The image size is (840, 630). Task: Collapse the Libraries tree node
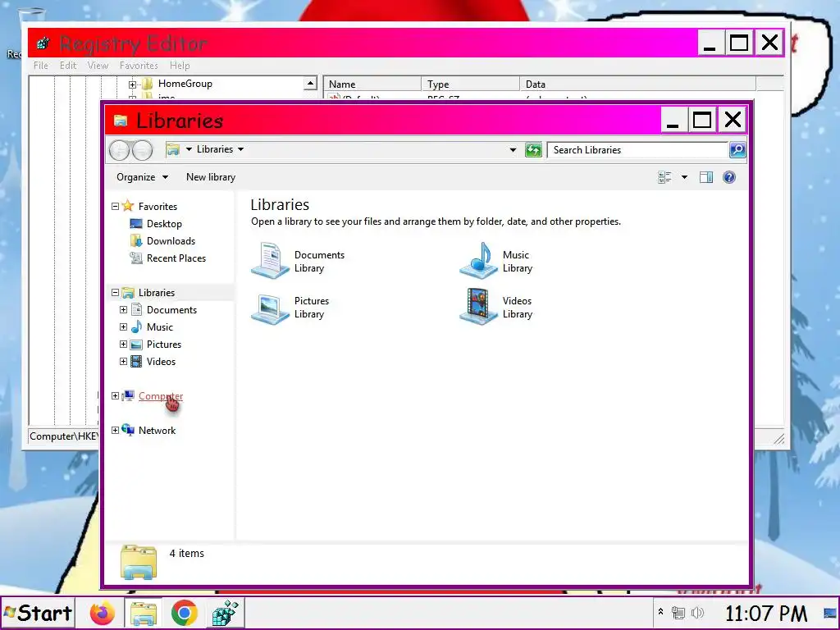click(x=115, y=293)
